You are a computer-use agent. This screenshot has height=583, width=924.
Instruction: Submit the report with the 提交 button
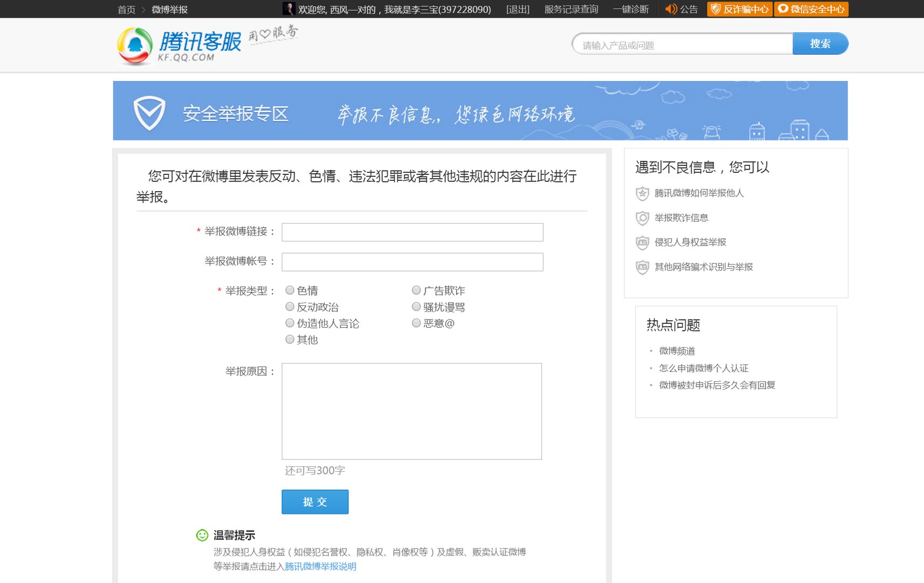coord(315,501)
